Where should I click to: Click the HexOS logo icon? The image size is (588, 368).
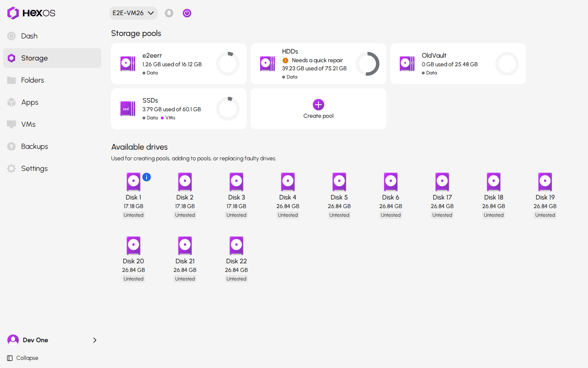point(13,13)
